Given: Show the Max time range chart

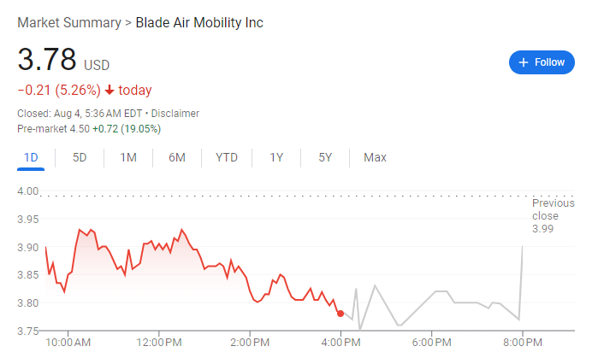Looking at the screenshot, I should click(375, 157).
